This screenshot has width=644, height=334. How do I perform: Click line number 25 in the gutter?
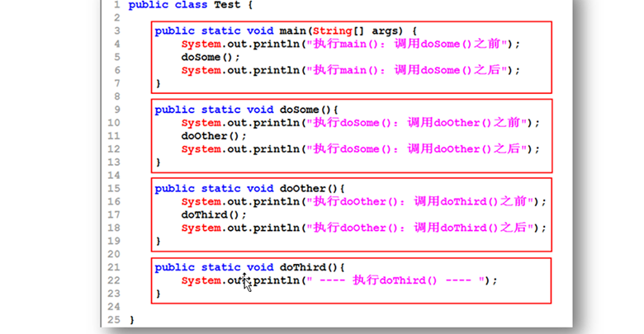(114, 319)
